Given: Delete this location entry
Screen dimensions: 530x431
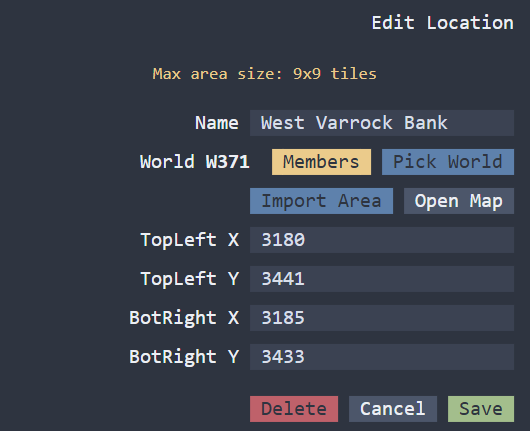Looking at the screenshot, I should 294,409.
